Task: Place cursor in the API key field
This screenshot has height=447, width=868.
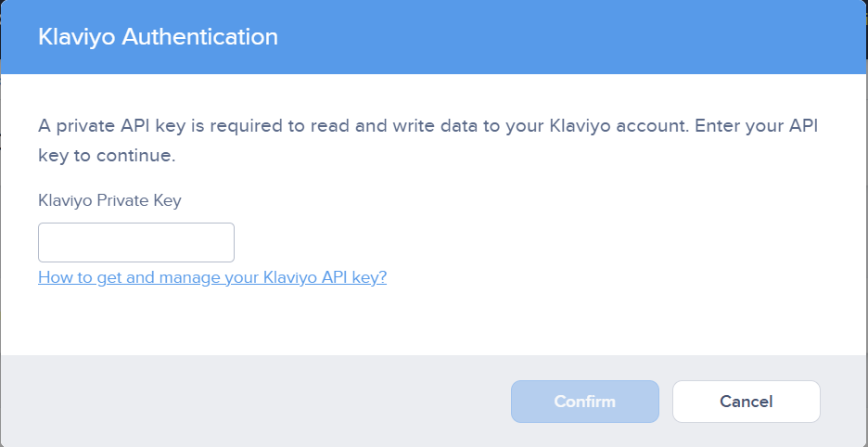Action: (x=136, y=242)
